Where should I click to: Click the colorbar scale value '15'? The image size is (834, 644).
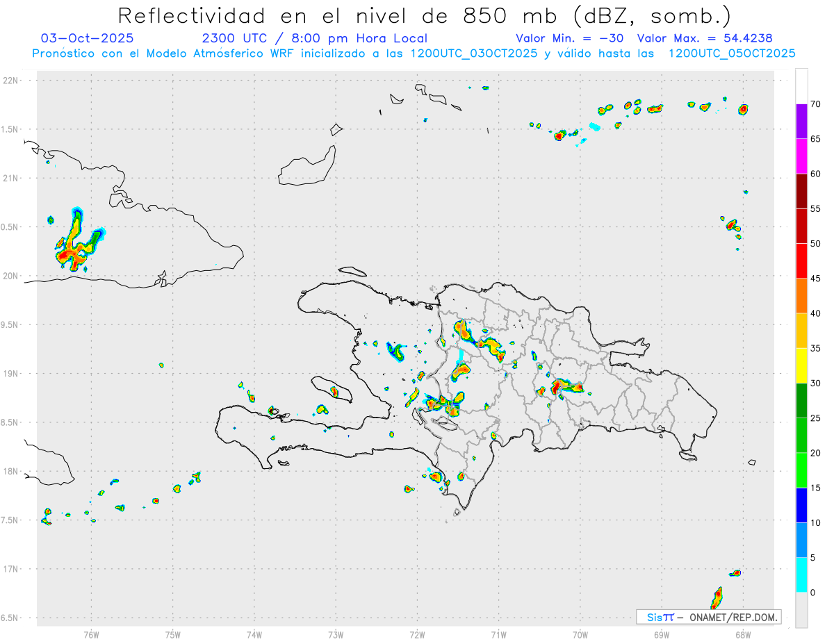coord(816,488)
